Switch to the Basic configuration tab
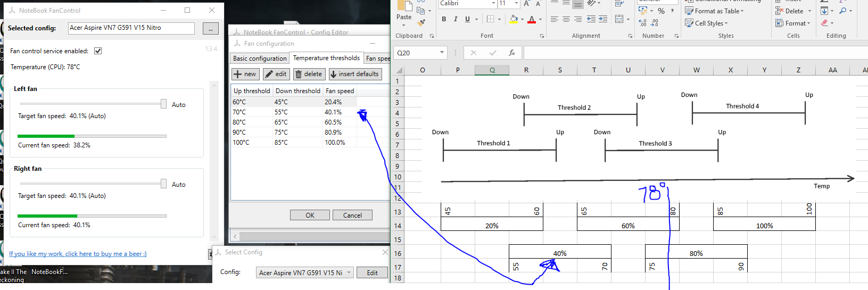The width and height of the screenshot is (868, 290). pos(260,59)
